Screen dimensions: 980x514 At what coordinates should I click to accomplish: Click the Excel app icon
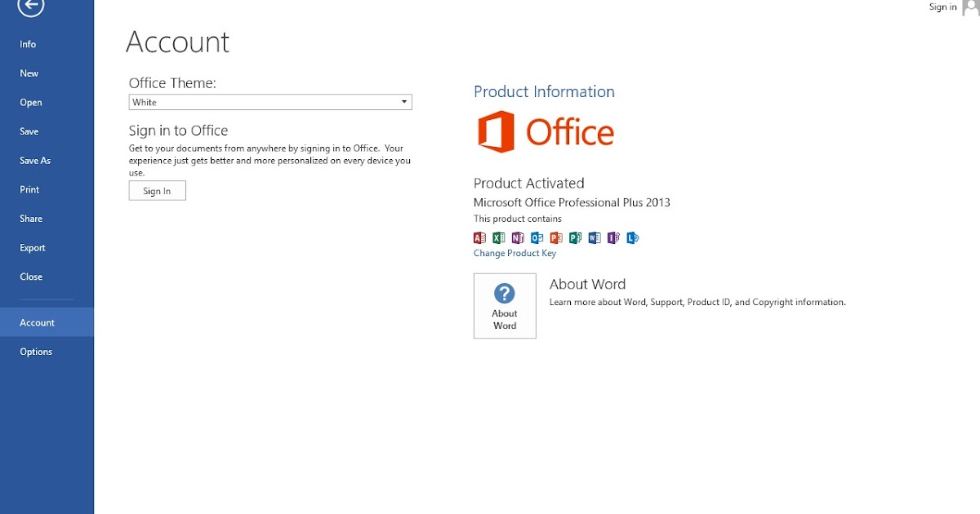[x=498, y=238]
